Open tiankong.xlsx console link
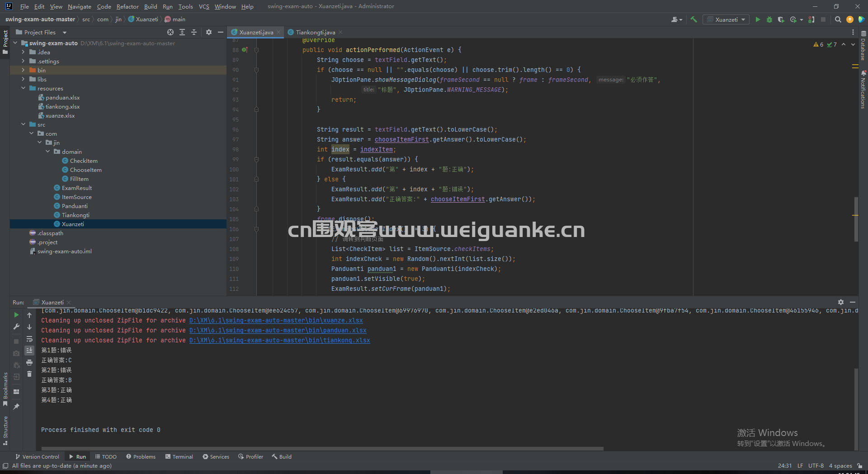 click(x=279, y=340)
